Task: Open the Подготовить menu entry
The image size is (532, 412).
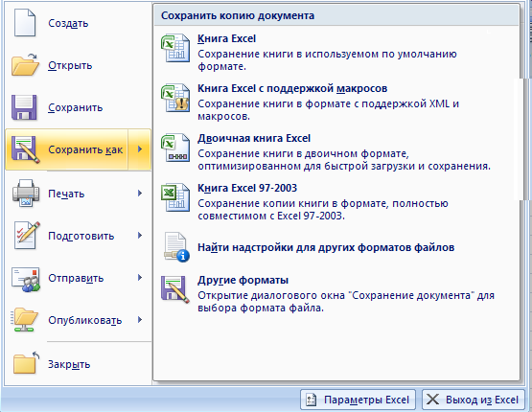Action: click(x=78, y=236)
